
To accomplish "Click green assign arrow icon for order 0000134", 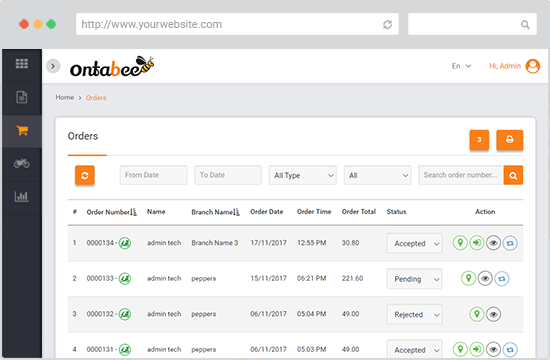I will coord(477,243).
